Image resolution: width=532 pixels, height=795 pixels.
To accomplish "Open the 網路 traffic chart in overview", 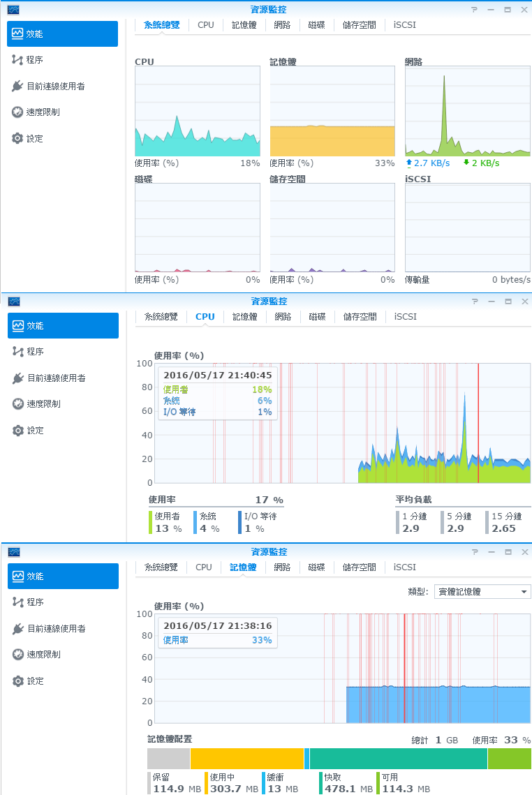I will (468, 111).
